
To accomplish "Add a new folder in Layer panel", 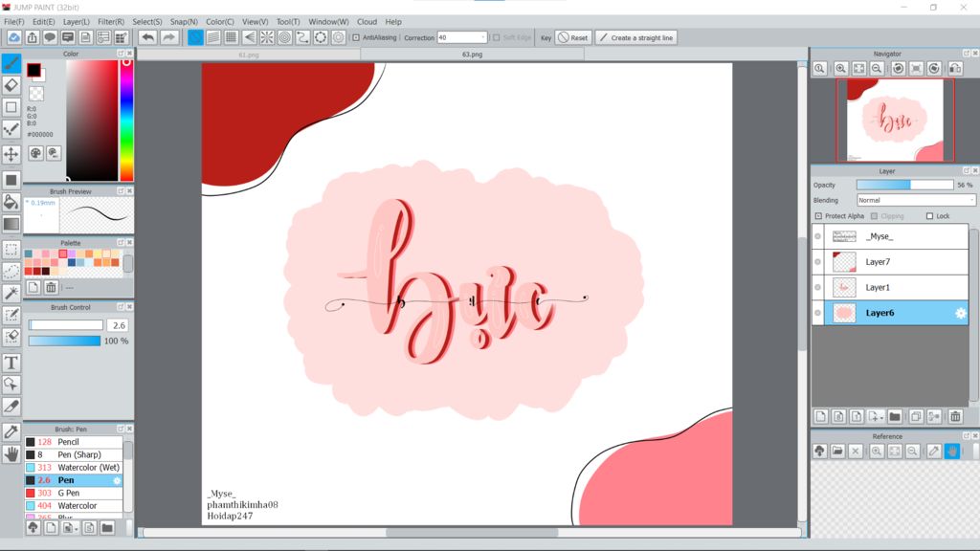I will pyautogui.click(x=895, y=417).
